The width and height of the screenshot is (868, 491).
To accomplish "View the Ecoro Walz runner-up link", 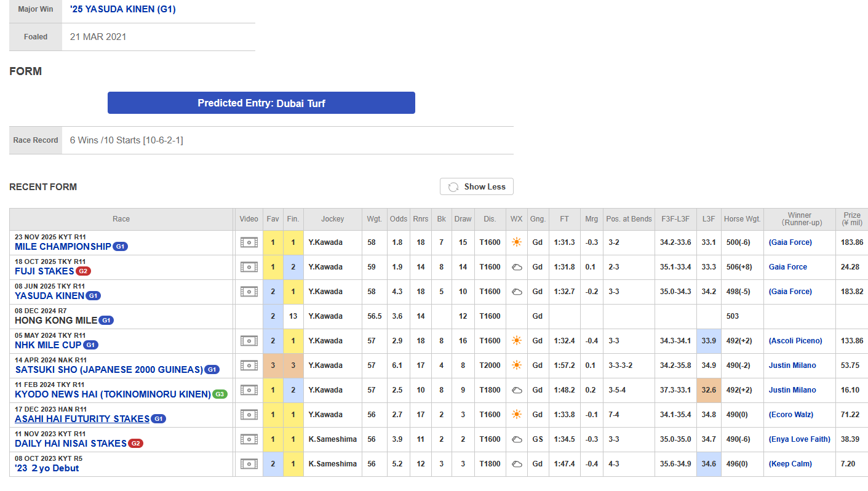I will pos(791,415).
